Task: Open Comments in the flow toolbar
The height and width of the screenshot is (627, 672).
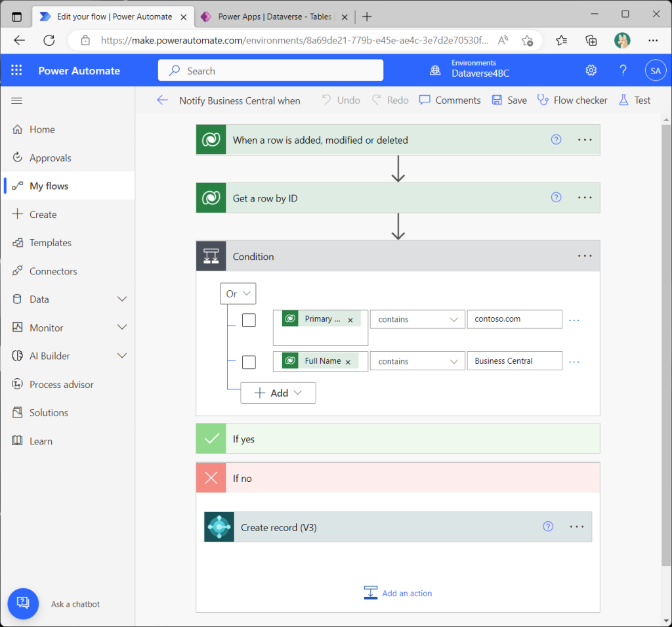Action: tap(450, 100)
